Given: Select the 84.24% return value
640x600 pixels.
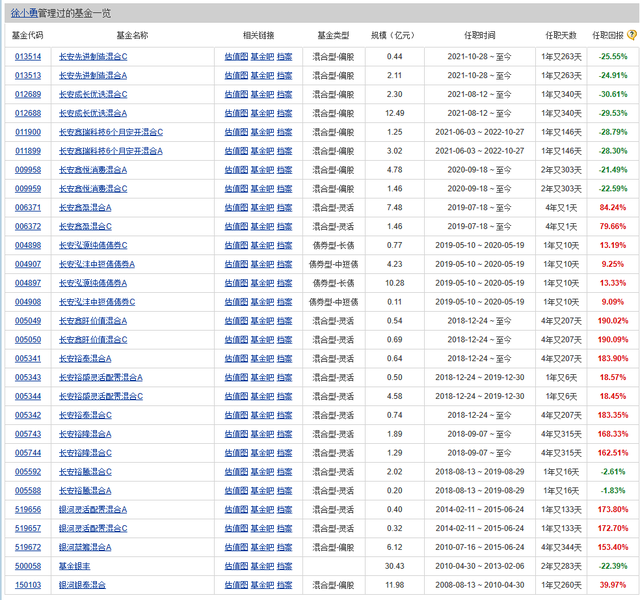Looking at the screenshot, I should pyautogui.click(x=613, y=208).
